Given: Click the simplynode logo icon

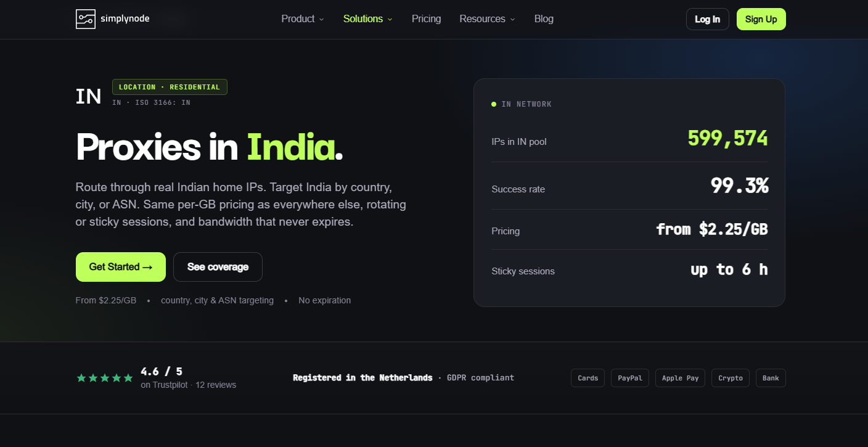Looking at the screenshot, I should pyautogui.click(x=86, y=19).
